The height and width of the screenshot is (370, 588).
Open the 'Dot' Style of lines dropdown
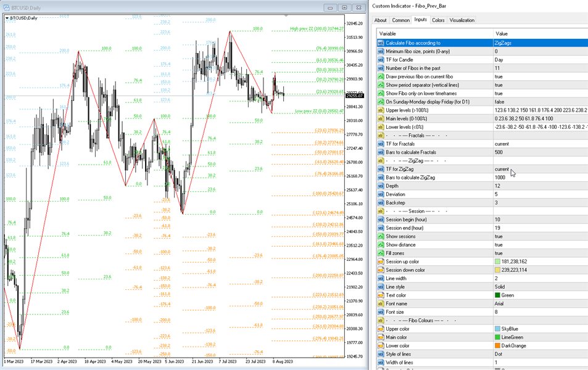(499, 354)
